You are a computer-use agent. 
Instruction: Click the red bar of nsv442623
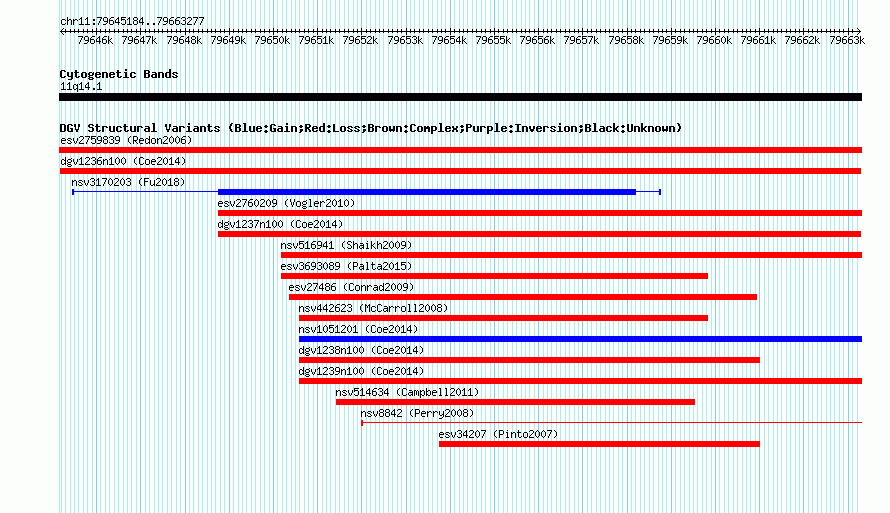click(503, 318)
